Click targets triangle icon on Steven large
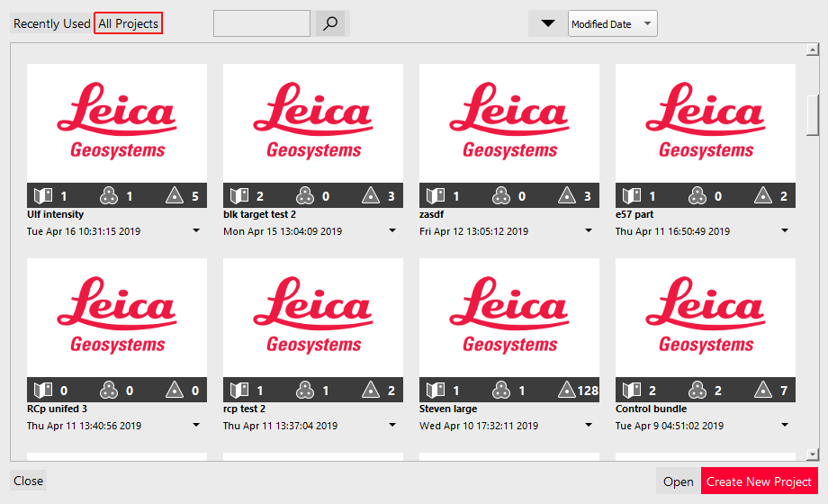Viewport: 828px width, 504px height. (567, 391)
